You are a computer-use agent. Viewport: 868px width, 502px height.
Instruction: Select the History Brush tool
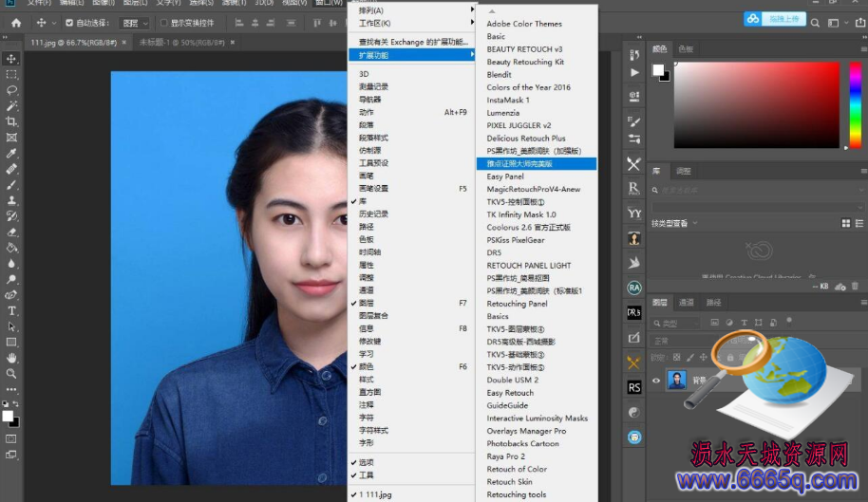coord(11,216)
